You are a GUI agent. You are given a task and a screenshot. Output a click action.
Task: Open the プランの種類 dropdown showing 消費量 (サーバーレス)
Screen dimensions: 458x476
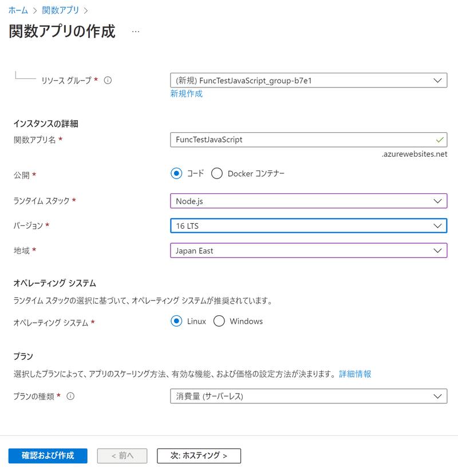tap(309, 396)
